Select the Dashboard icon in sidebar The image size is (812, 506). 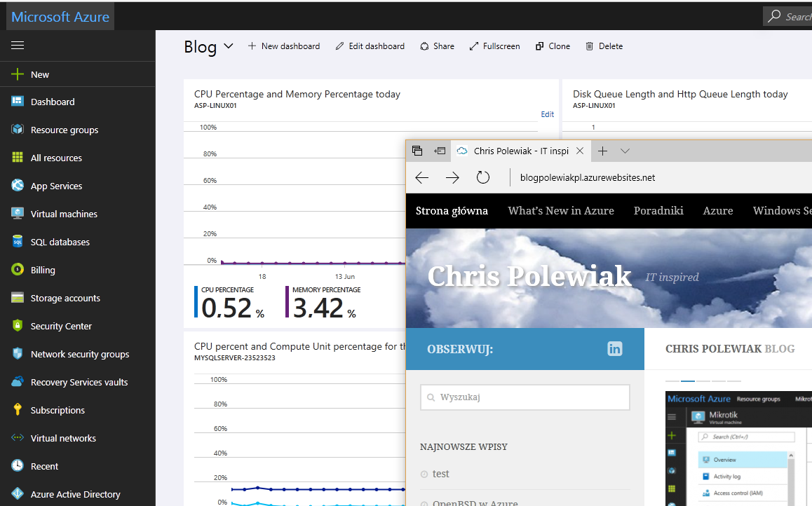pyautogui.click(x=18, y=102)
